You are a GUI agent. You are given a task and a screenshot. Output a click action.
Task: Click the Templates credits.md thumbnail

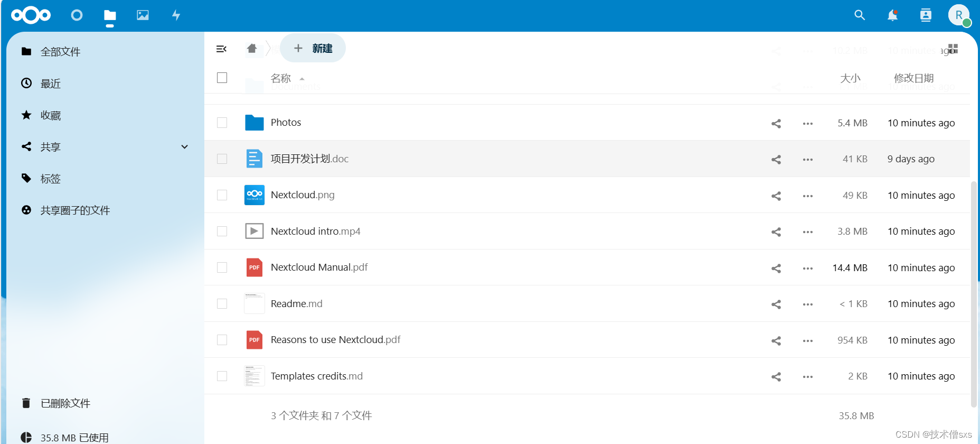click(255, 376)
